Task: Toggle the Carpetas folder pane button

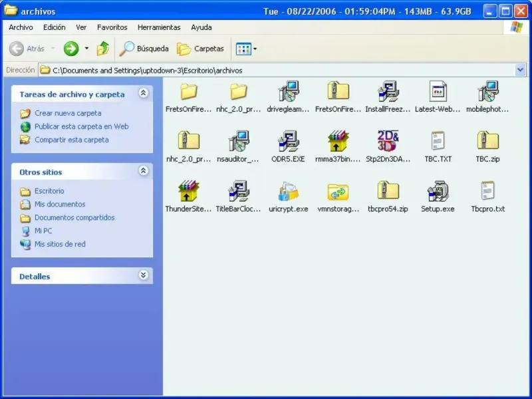Action: (x=201, y=49)
